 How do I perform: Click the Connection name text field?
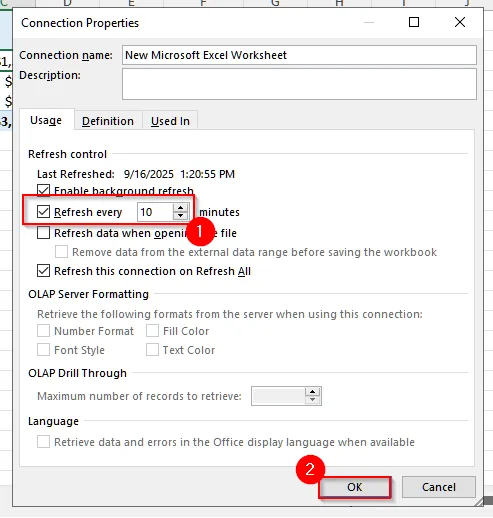299,55
